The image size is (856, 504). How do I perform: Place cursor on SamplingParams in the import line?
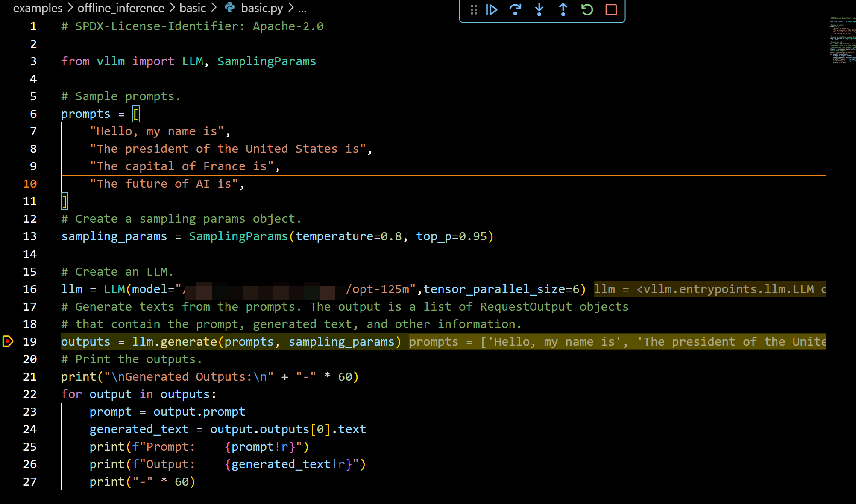(x=267, y=61)
